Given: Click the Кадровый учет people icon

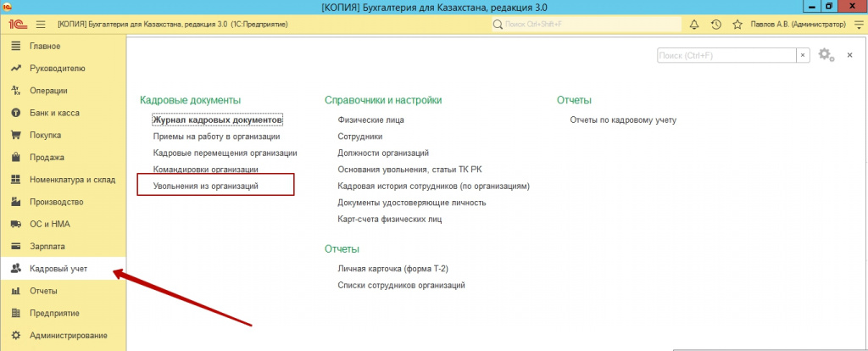Looking at the screenshot, I should pyautogui.click(x=16, y=269).
